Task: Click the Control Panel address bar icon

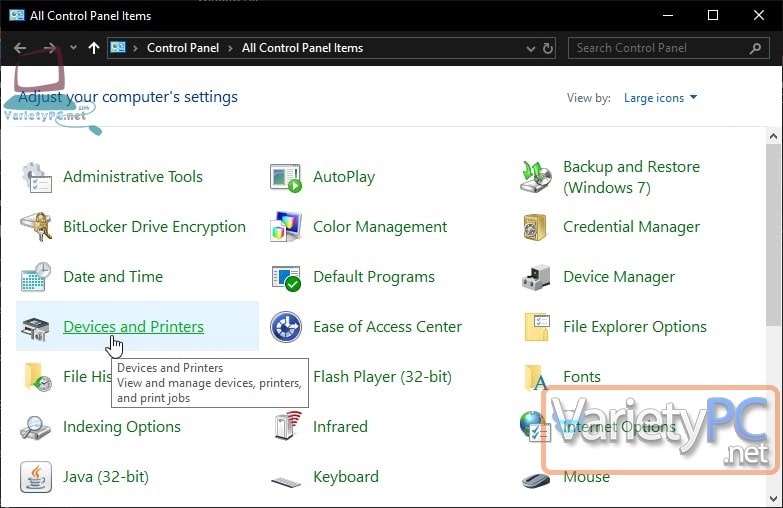Action: pos(118,47)
